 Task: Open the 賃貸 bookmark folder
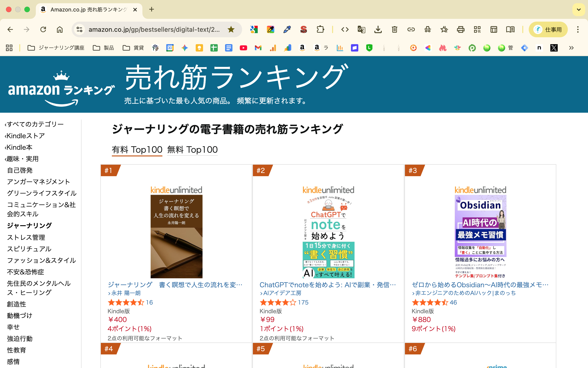[133, 48]
